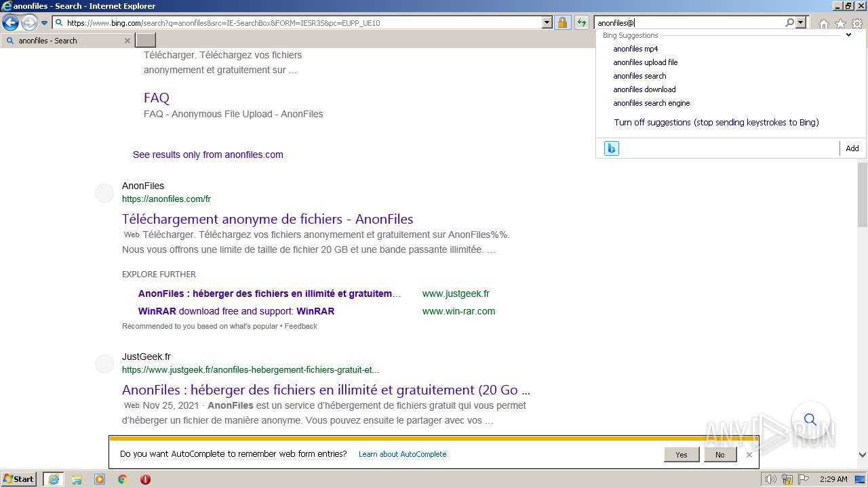Select the 'anonfiles - Search' tab
The height and width of the screenshot is (488, 868).
[66, 41]
